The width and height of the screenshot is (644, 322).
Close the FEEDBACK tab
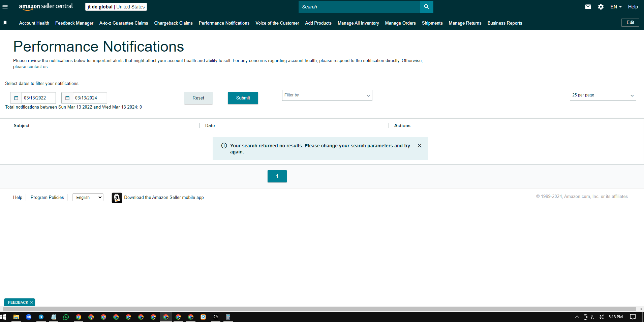pos(31,302)
